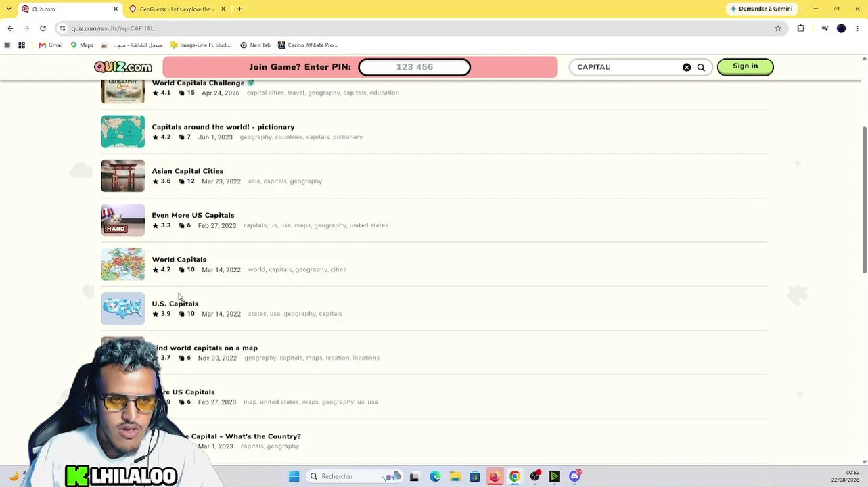
Task: Sign in to Quiz.com
Action: coord(745,66)
